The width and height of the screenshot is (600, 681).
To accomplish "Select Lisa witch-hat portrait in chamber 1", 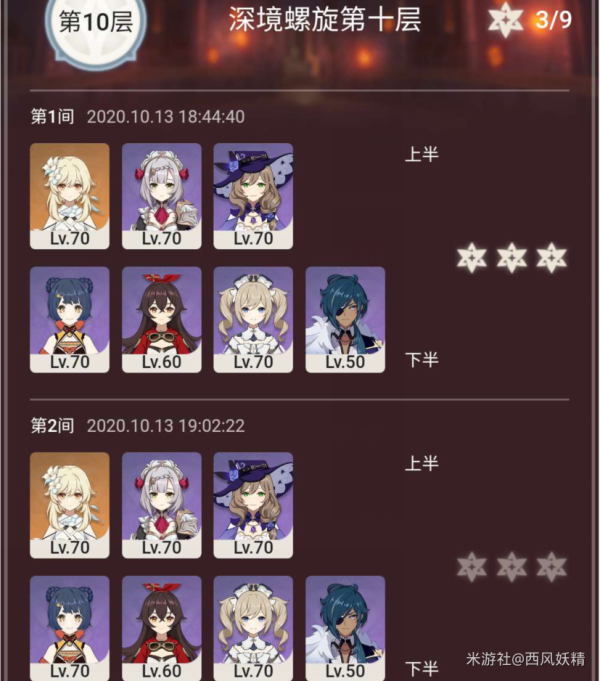I will tap(253, 196).
